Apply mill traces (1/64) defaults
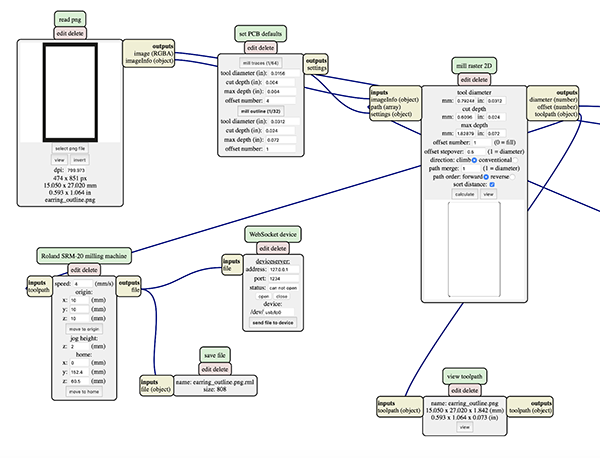This screenshot has height=458, width=600. [x=261, y=63]
